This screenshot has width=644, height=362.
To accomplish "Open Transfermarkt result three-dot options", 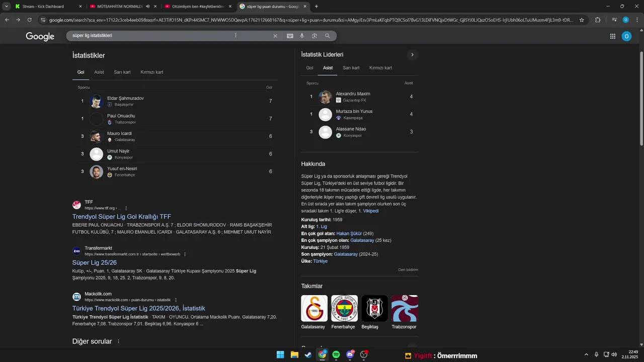I will (185, 254).
